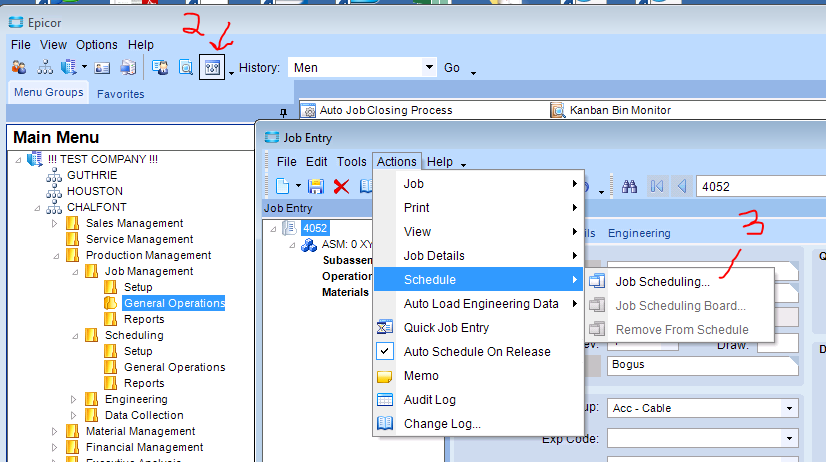This screenshot has height=462, width=826.
Task: Select Setup under Job Management
Action: [x=138, y=287]
